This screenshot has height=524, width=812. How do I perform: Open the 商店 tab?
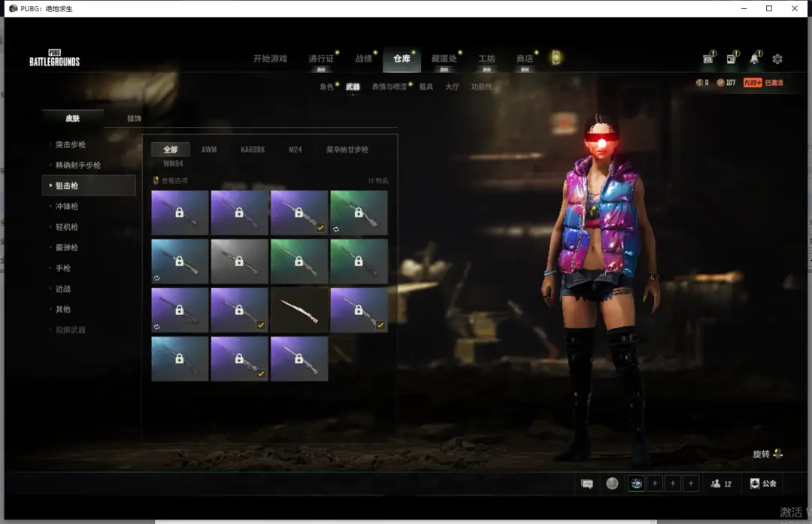click(x=525, y=59)
